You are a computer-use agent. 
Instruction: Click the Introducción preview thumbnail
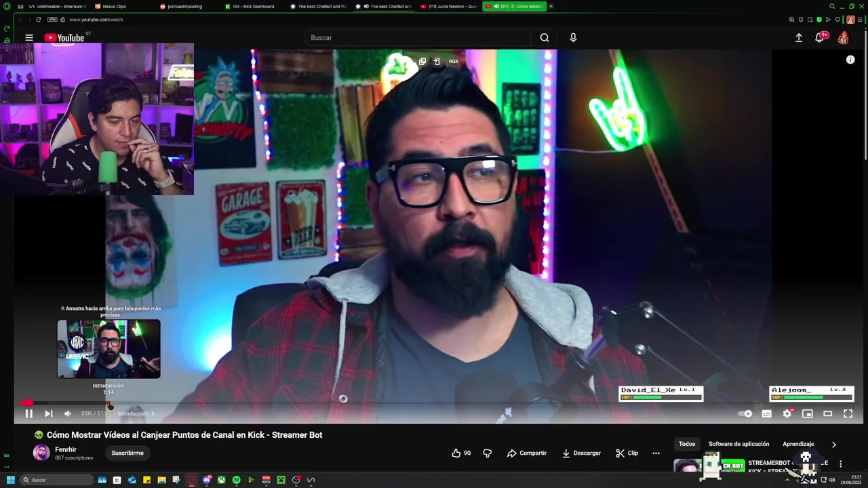[108, 349]
